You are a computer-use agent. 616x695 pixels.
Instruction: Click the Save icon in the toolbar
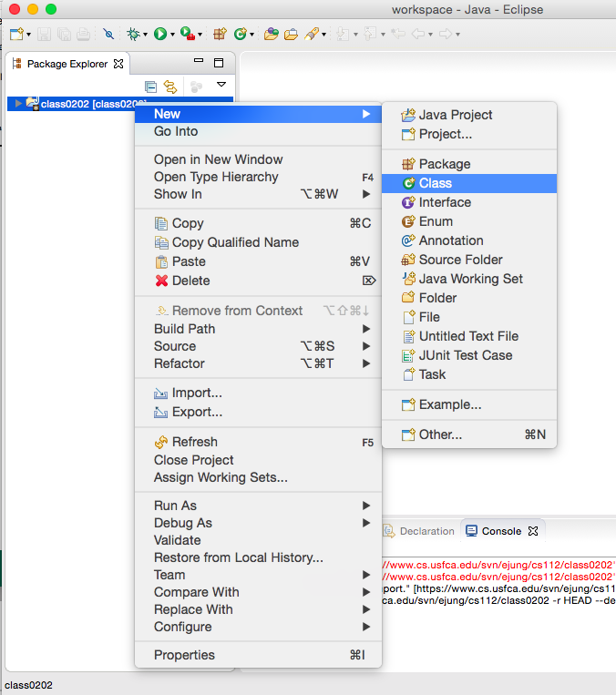tap(44, 34)
